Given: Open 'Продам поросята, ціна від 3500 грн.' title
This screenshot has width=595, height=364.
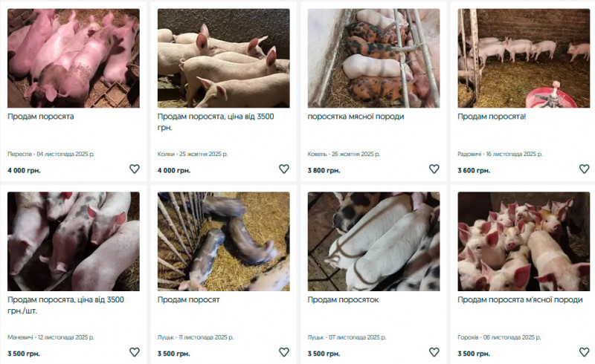Looking at the screenshot, I should [216, 122].
